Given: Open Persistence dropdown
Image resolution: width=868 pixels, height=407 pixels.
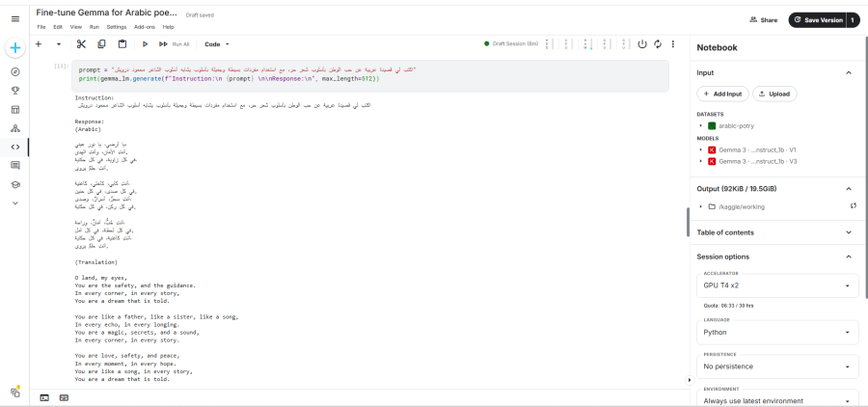Looking at the screenshot, I should click(x=777, y=366).
